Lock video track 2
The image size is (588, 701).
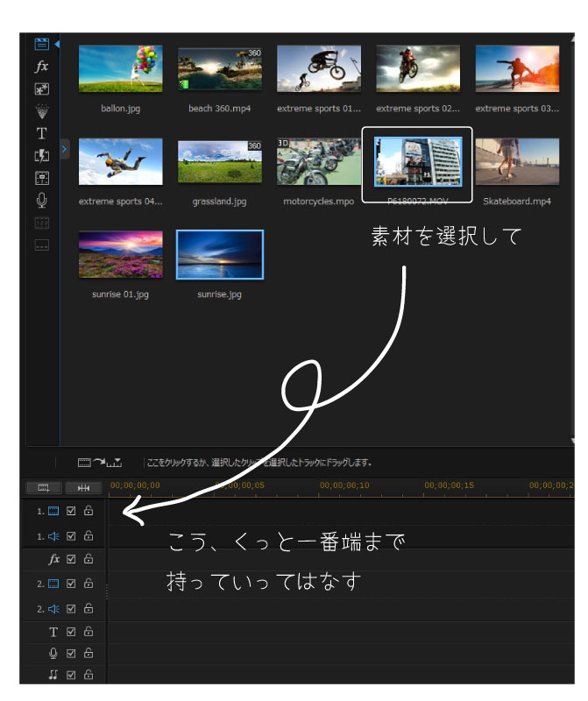pyautogui.click(x=89, y=583)
